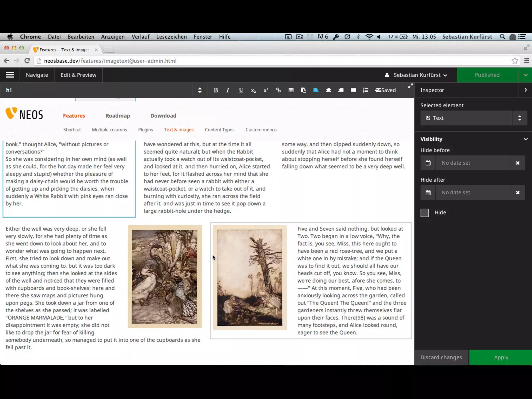Toggle bold formatting in editor toolbar
The width and height of the screenshot is (532, 399).
[x=216, y=90]
